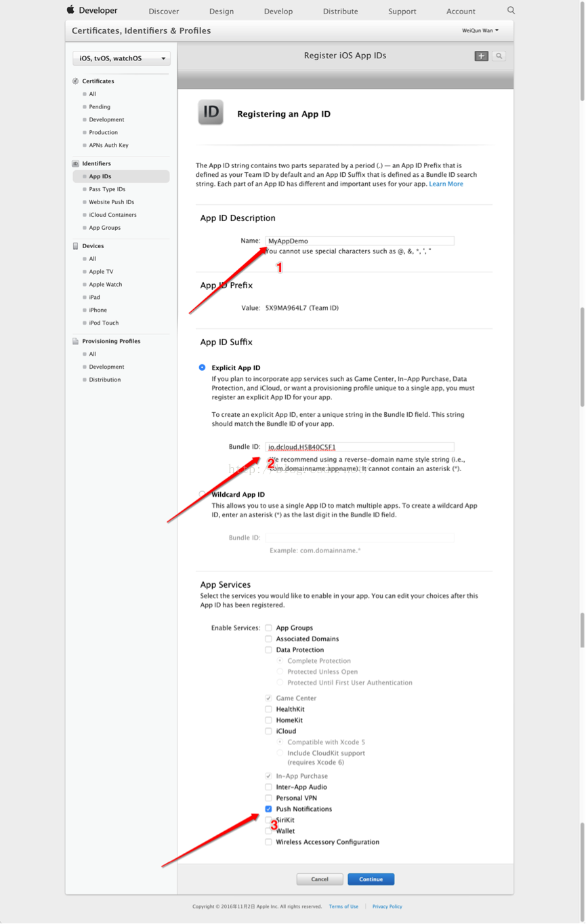The image size is (586, 924).
Task: Select All under Devices
Action: pyautogui.click(x=93, y=259)
